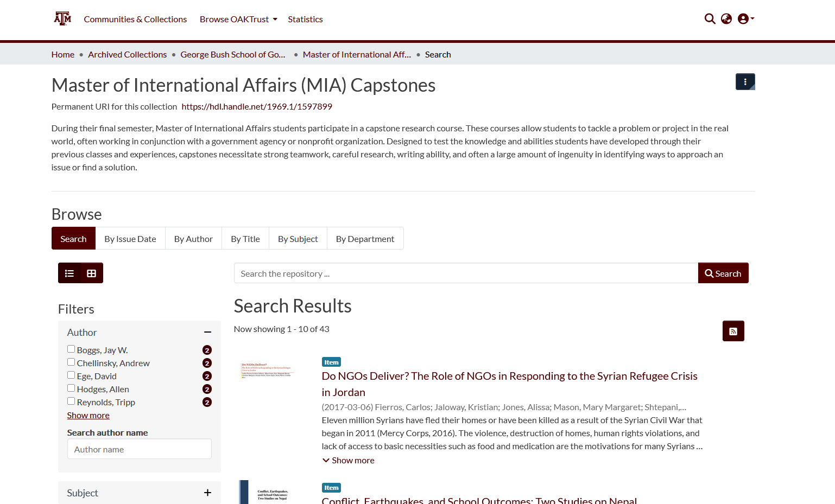Tick the Ege, David author checkbox

pos(71,375)
